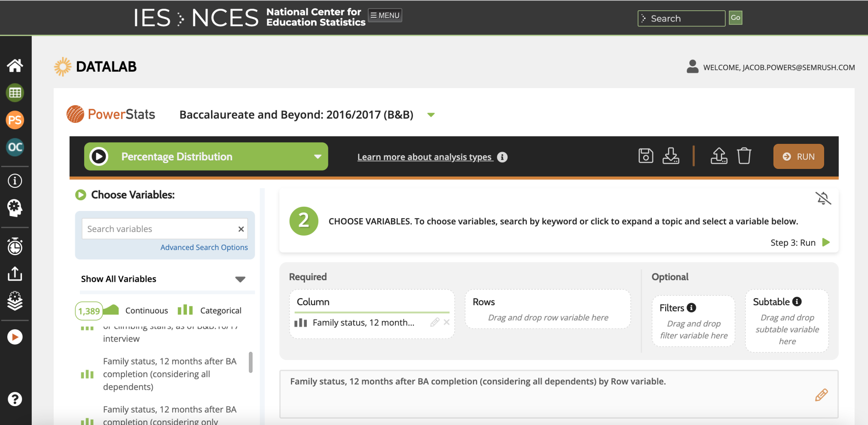Open the green table tool in sidebar
868x425 pixels.
point(15,93)
